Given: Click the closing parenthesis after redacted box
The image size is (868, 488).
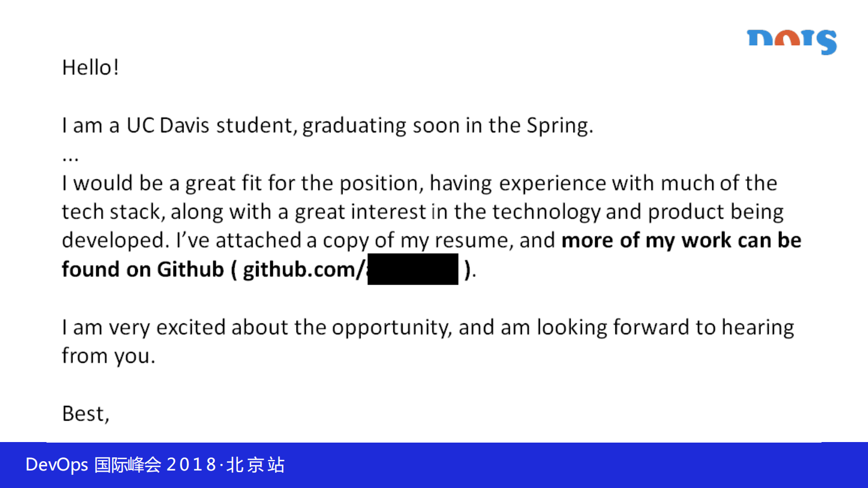Looking at the screenshot, I should tap(468, 270).
